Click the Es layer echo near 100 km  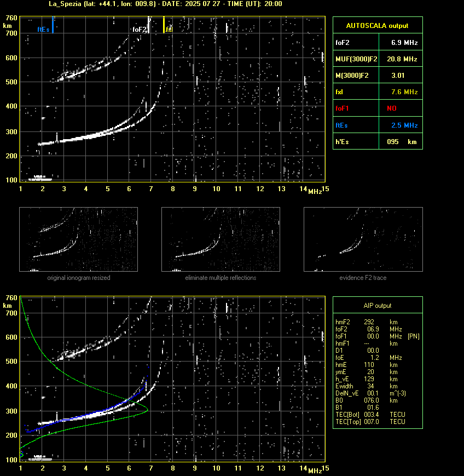[x=40, y=178]
